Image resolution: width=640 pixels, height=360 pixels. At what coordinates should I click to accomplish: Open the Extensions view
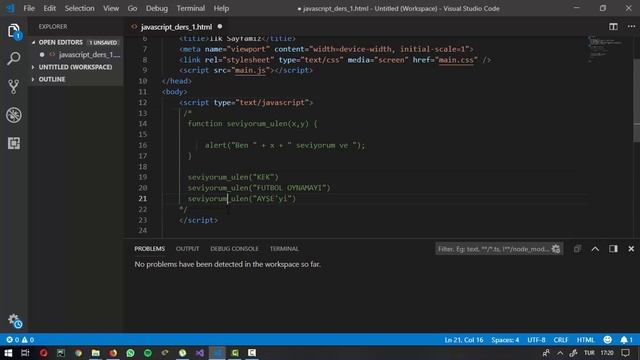[13, 143]
